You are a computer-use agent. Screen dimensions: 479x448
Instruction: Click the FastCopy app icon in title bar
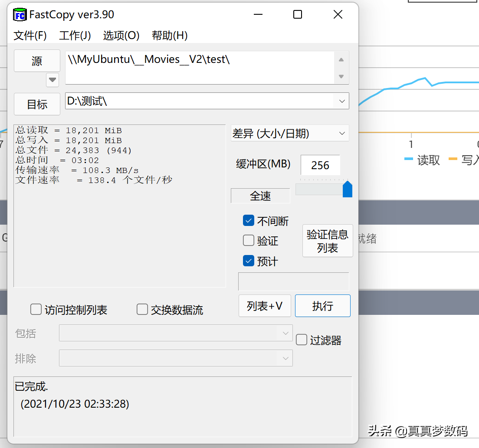click(20, 15)
